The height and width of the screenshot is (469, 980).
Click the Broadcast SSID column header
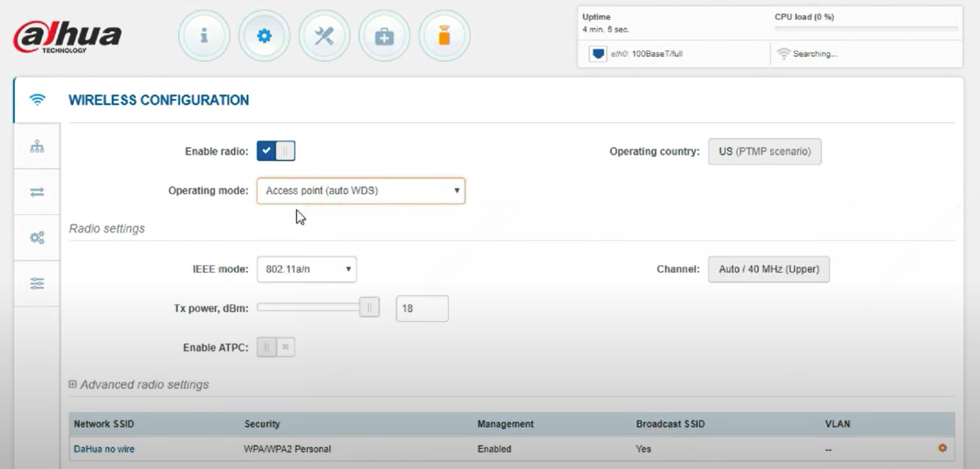coord(670,424)
